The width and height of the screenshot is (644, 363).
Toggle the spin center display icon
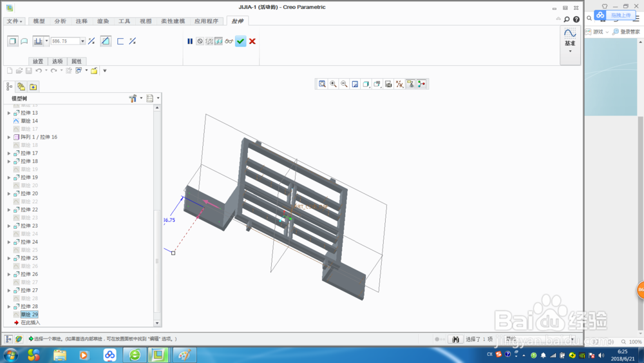click(x=421, y=84)
